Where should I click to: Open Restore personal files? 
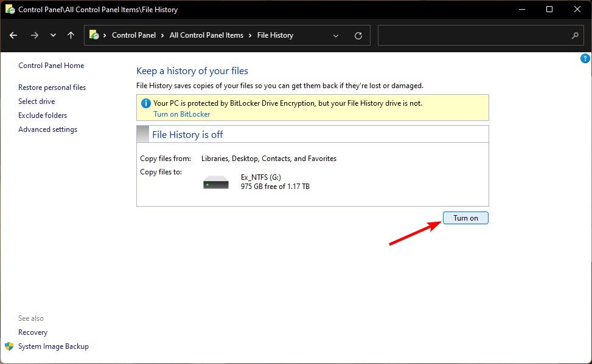[52, 87]
